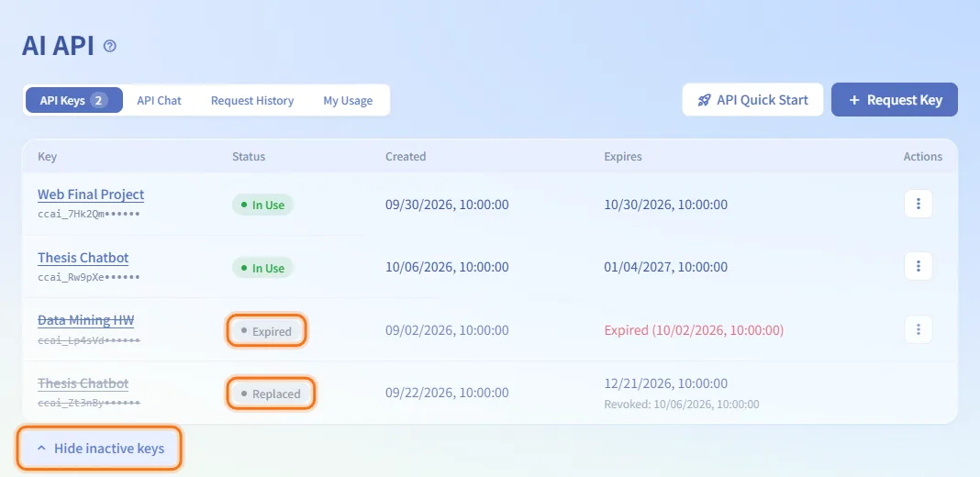The height and width of the screenshot is (477, 980).
Task: Click the rocket icon in API Quick Start
Action: [x=705, y=100]
